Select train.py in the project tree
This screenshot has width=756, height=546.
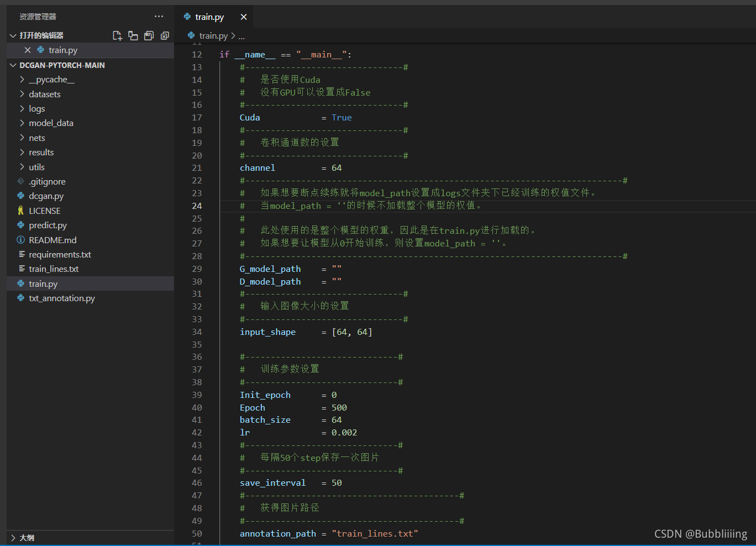[90, 284]
